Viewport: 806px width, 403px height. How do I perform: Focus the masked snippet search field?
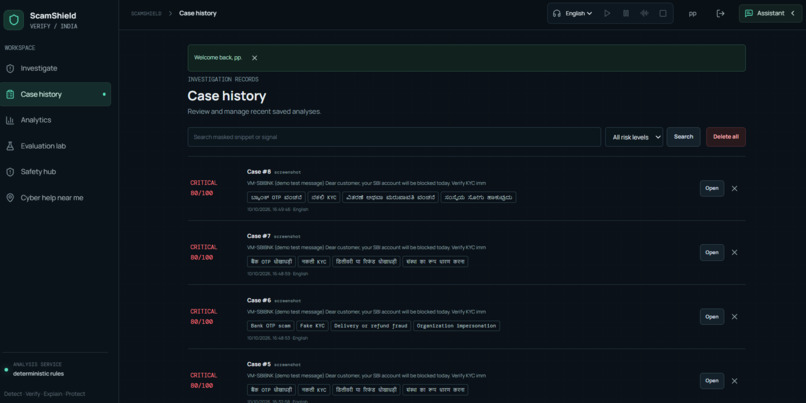(394, 137)
